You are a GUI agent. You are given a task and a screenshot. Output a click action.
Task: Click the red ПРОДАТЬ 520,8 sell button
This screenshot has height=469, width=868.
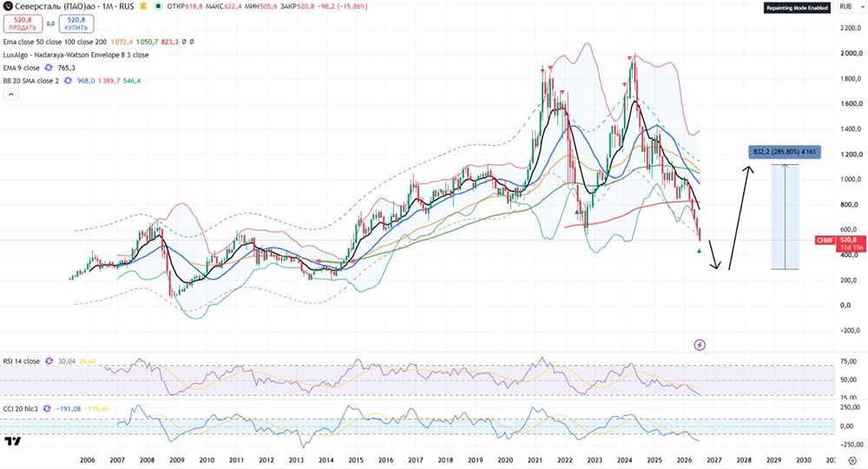click(x=23, y=23)
